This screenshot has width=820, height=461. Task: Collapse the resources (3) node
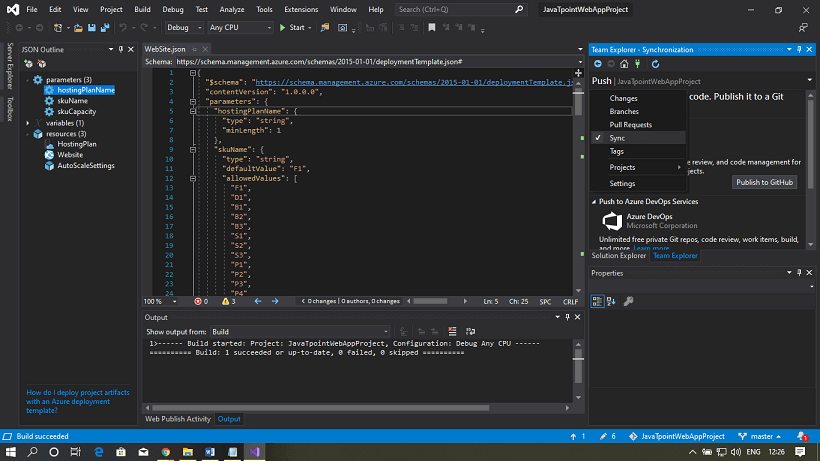coord(28,134)
